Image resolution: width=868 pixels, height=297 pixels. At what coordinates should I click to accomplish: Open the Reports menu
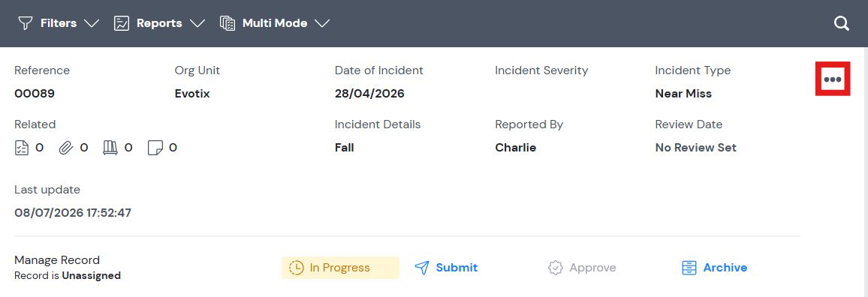159,23
